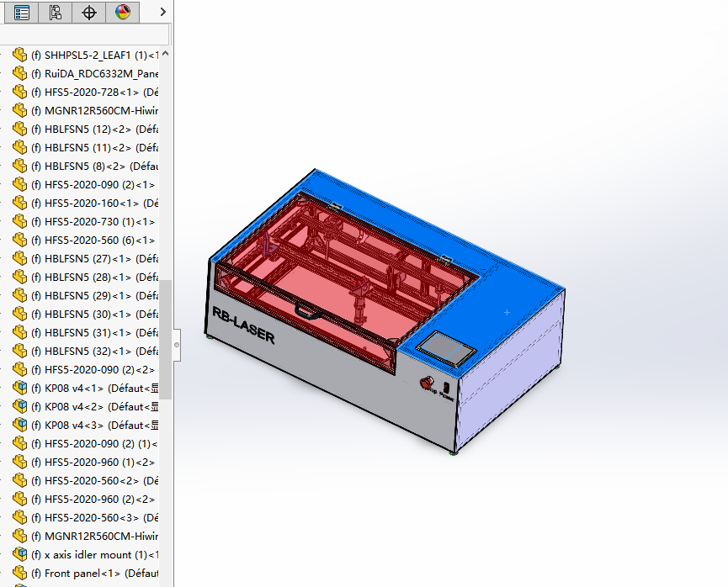The image size is (728, 587).
Task: Select HFS5-2020-560 (6)<1> extrusion
Action: 93,241
